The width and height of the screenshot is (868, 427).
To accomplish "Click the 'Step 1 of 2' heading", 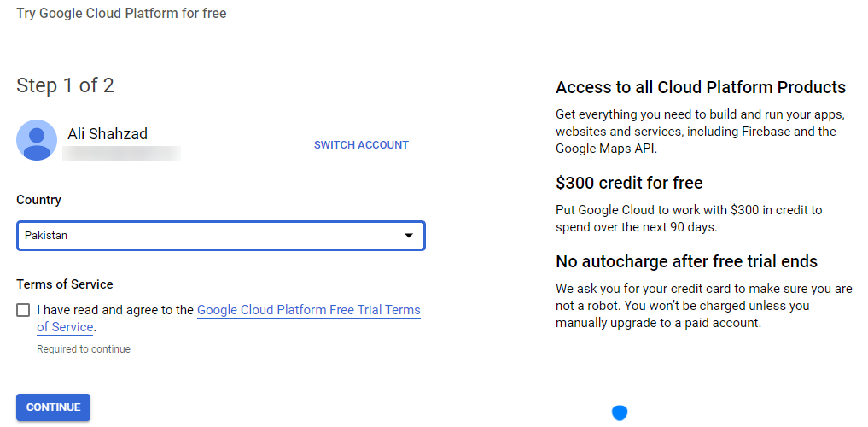I will (66, 85).
